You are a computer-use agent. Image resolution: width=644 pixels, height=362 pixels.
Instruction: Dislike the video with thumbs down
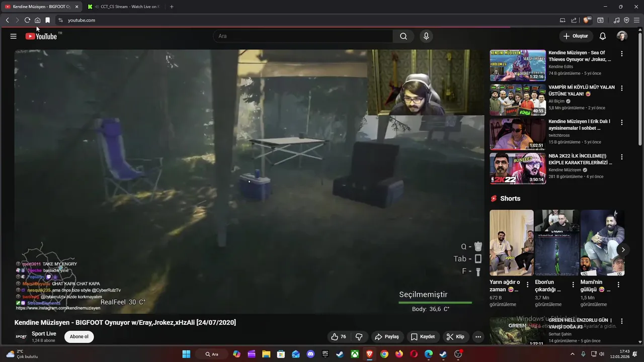coord(359,337)
